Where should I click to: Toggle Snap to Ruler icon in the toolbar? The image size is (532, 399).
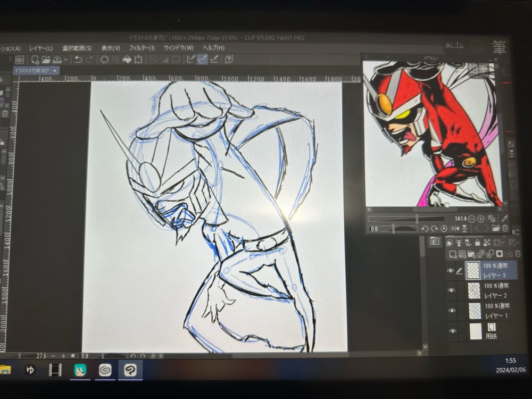191,60
